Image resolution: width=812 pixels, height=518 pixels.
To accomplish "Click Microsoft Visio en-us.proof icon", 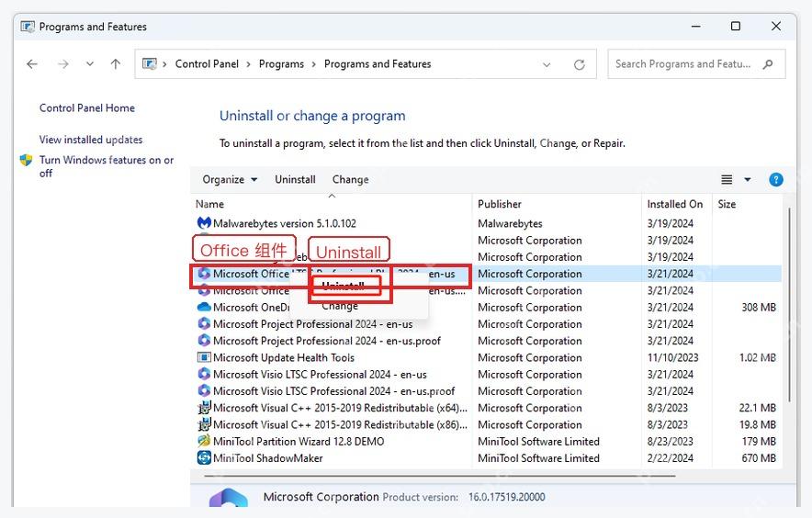I will tap(204, 391).
